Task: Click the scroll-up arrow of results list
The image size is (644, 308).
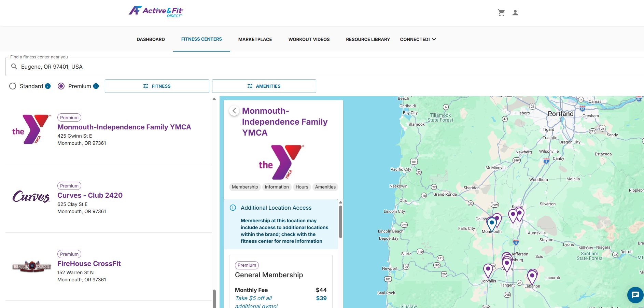Action: click(x=214, y=99)
